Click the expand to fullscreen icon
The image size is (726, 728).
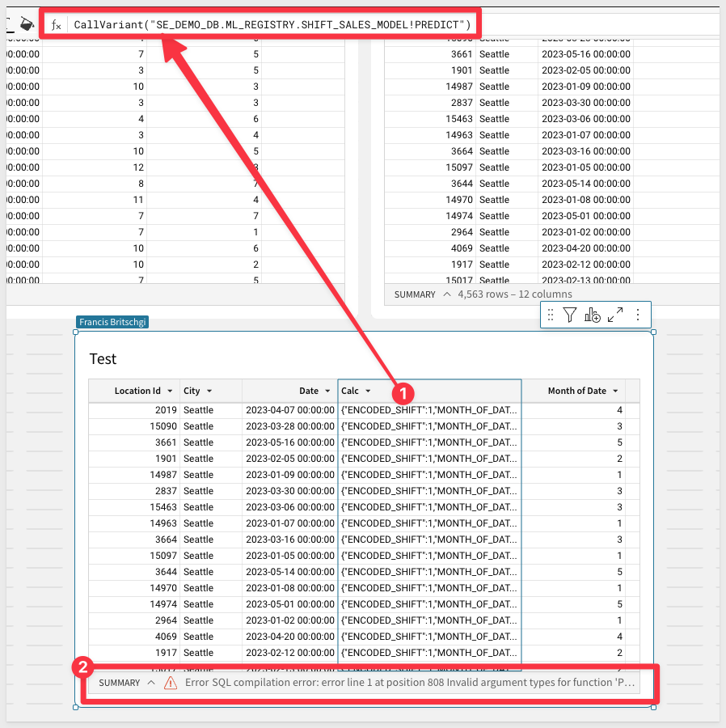pyautogui.click(x=615, y=315)
